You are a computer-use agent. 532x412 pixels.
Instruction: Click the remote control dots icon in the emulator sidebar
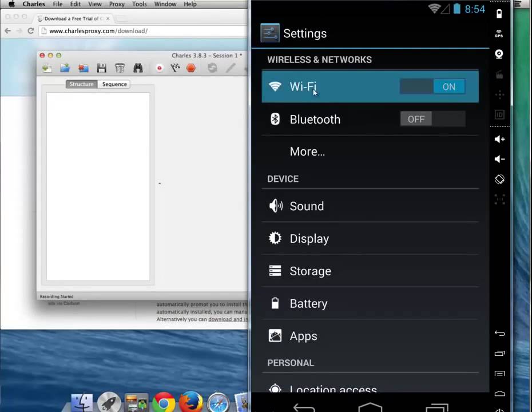pos(499,94)
